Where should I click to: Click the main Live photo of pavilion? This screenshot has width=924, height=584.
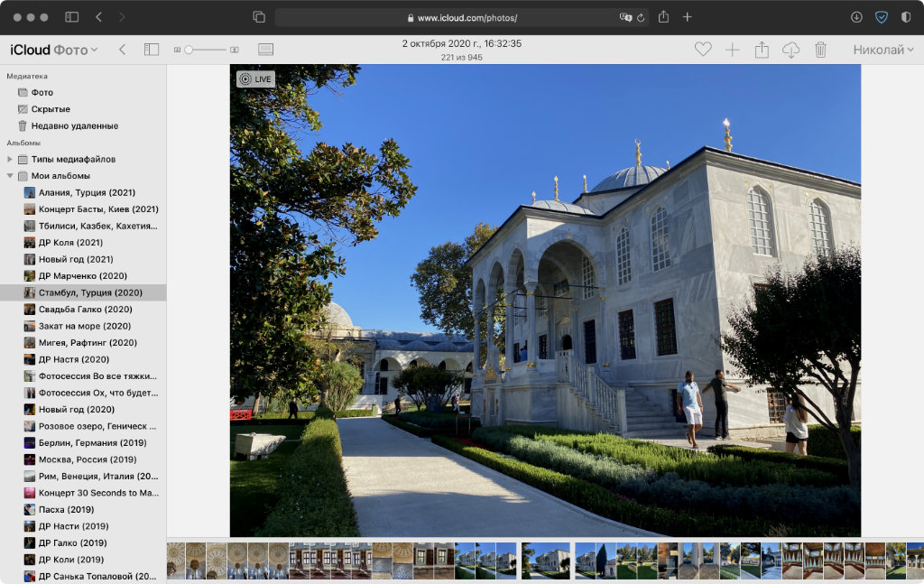coord(545,301)
